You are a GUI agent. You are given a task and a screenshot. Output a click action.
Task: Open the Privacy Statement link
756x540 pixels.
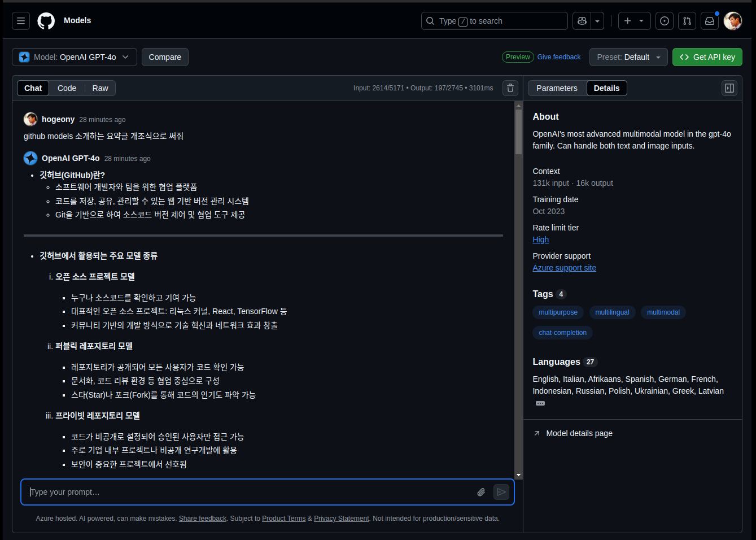(342, 519)
